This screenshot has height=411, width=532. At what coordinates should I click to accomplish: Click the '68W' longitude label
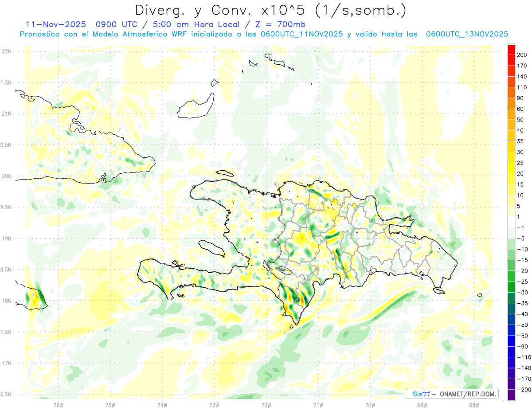click(474, 405)
